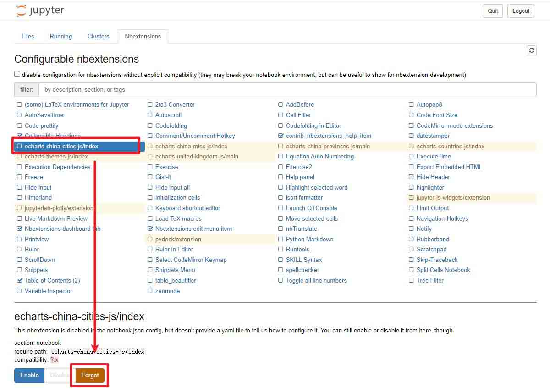Click the refresh nbextensions list icon
The height and width of the screenshot is (392, 550).
click(532, 50)
